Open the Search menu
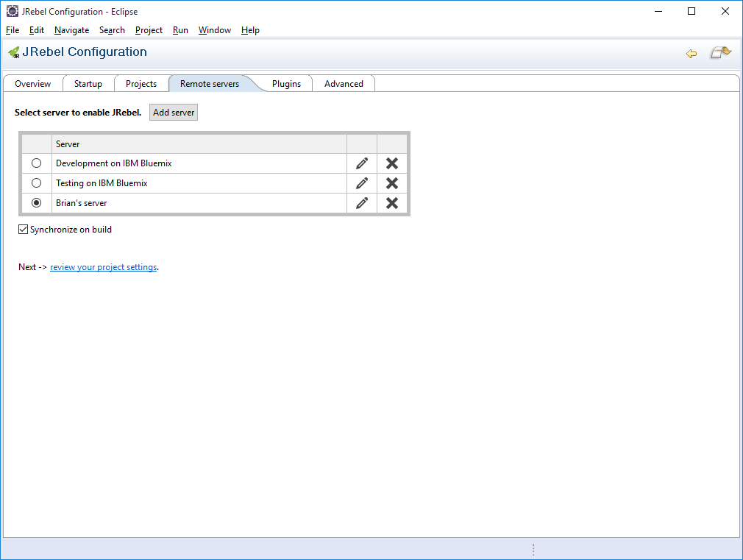743x560 pixels. click(112, 30)
